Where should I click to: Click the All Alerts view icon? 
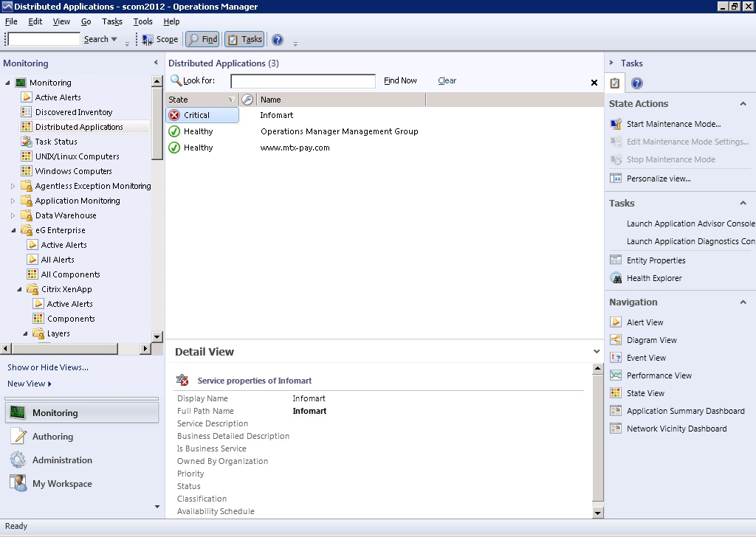[x=32, y=260]
